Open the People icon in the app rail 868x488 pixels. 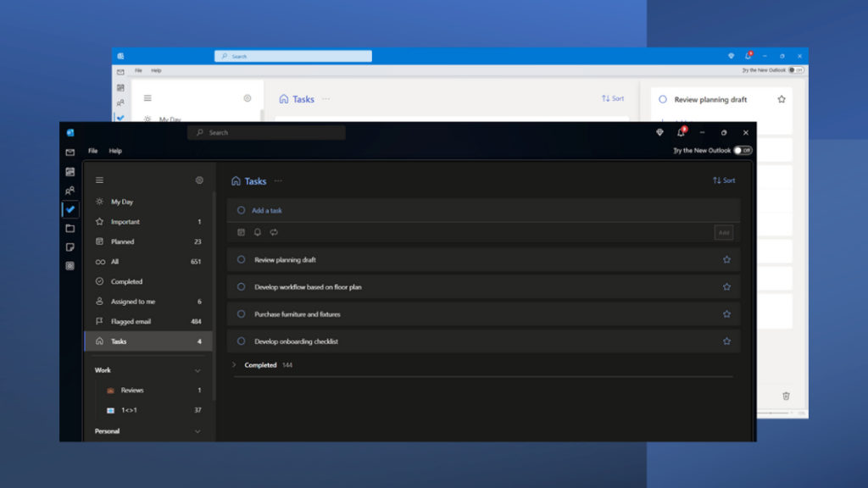(70, 191)
